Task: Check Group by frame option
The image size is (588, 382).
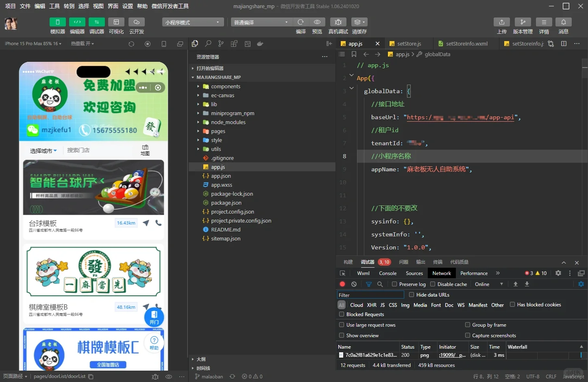Action: tap(467, 325)
